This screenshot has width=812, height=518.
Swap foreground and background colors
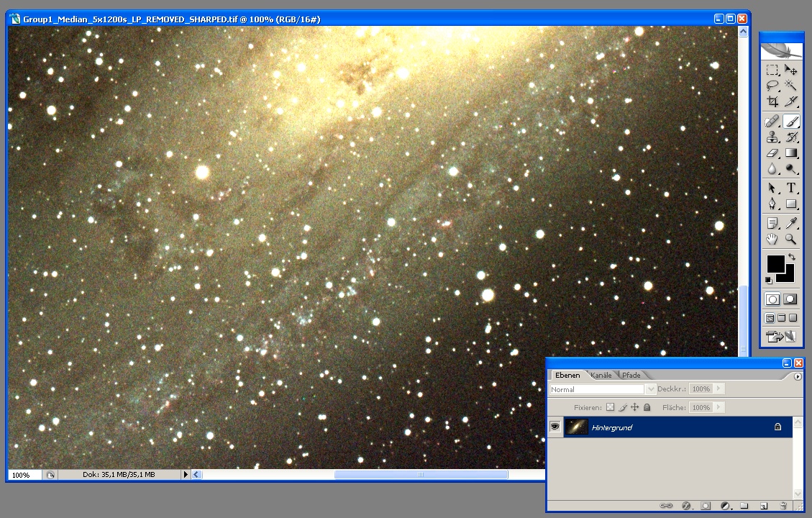[792, 256]
